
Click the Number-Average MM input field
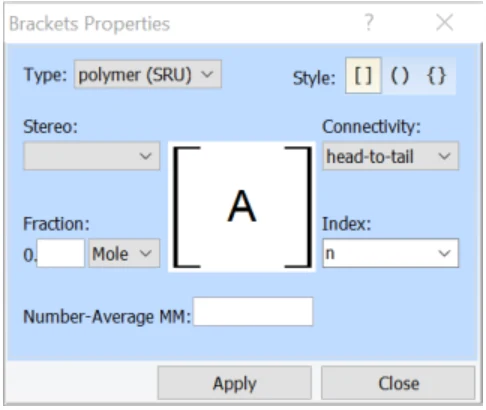(x=253, y=312)
